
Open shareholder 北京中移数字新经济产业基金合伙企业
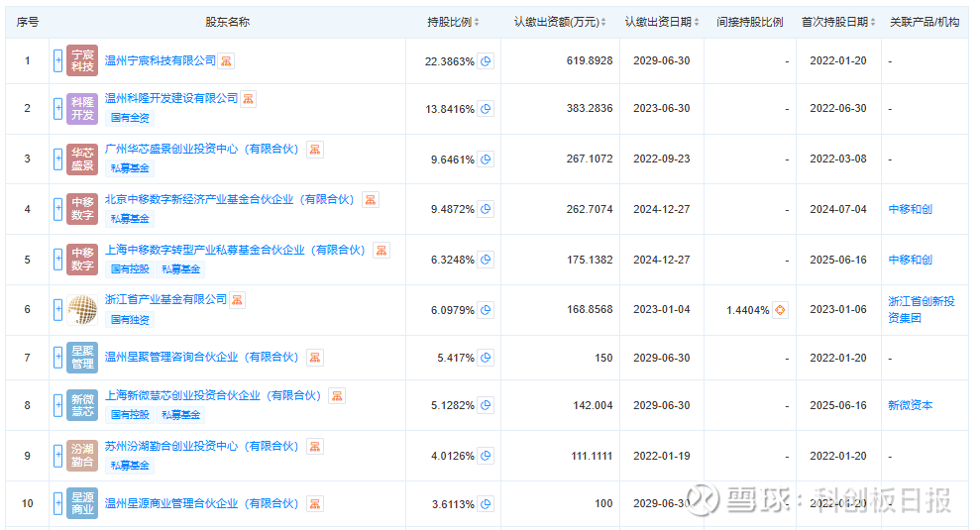pyautogui.click(x=229, y=199)
